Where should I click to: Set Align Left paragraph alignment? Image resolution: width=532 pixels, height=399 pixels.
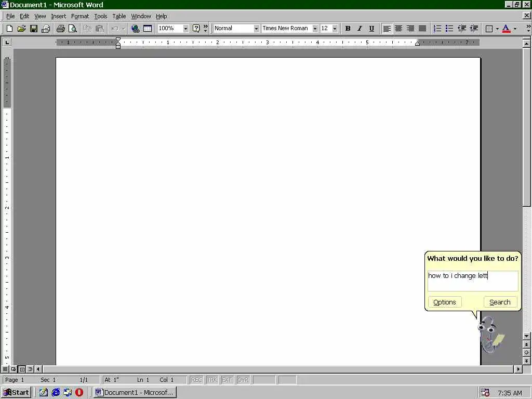click(x=387, y=29)
